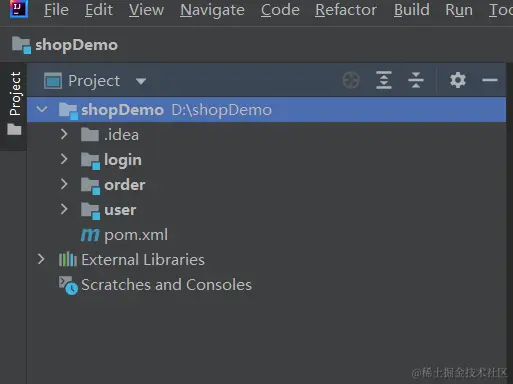
Task: Click the Scratches and Consoles icon
Action: [68, 285]
